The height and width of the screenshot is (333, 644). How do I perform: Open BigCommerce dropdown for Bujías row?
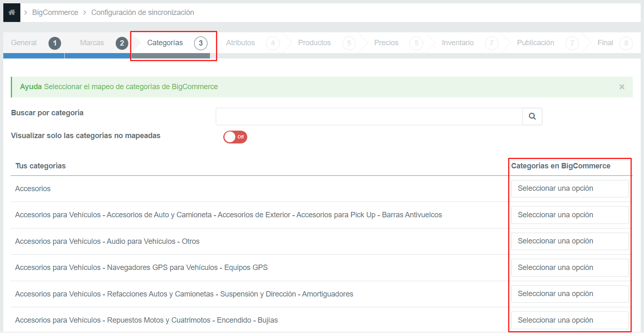(570, 320)
